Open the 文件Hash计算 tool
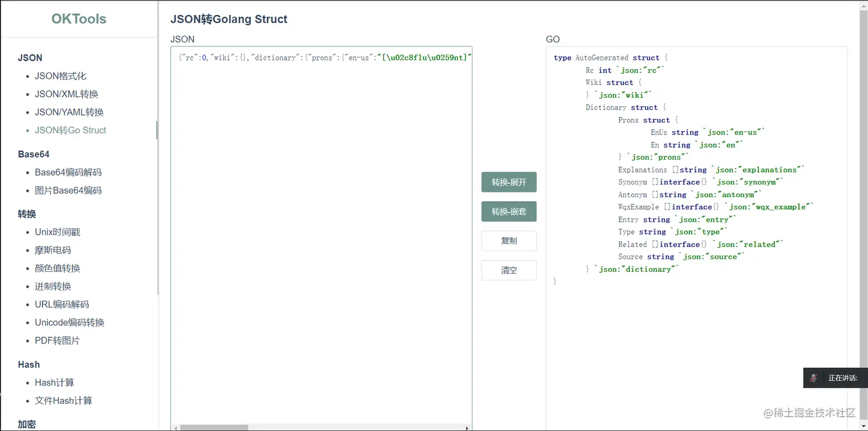 [64, 401]
